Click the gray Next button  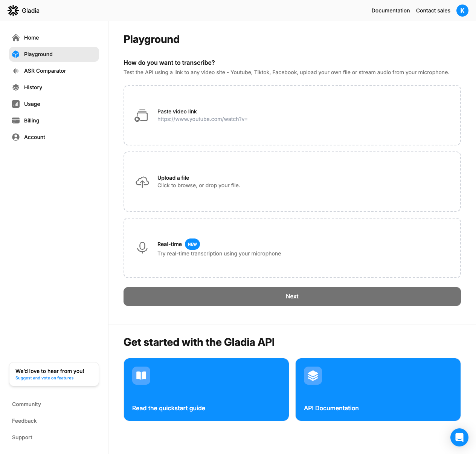[292, 297]
